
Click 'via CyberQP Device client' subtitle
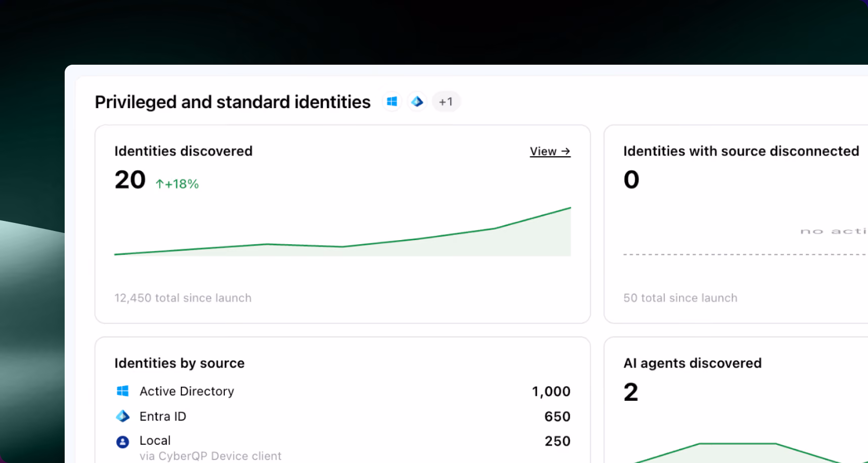[x=210, y=456]
